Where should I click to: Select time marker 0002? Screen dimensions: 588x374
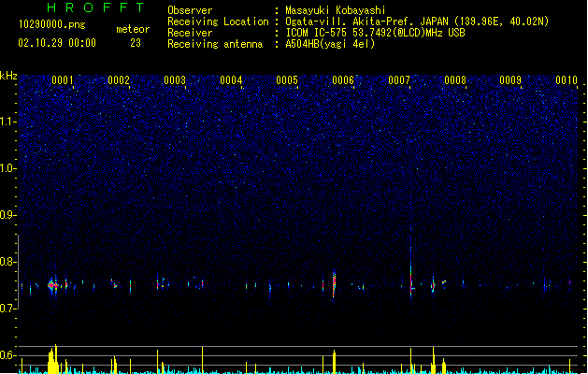(119, 80)
